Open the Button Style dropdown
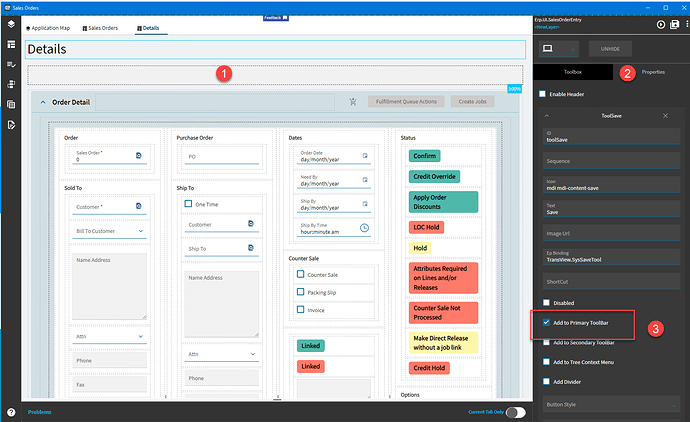Viewport: 690px width, 422px height. coord(611,404)
